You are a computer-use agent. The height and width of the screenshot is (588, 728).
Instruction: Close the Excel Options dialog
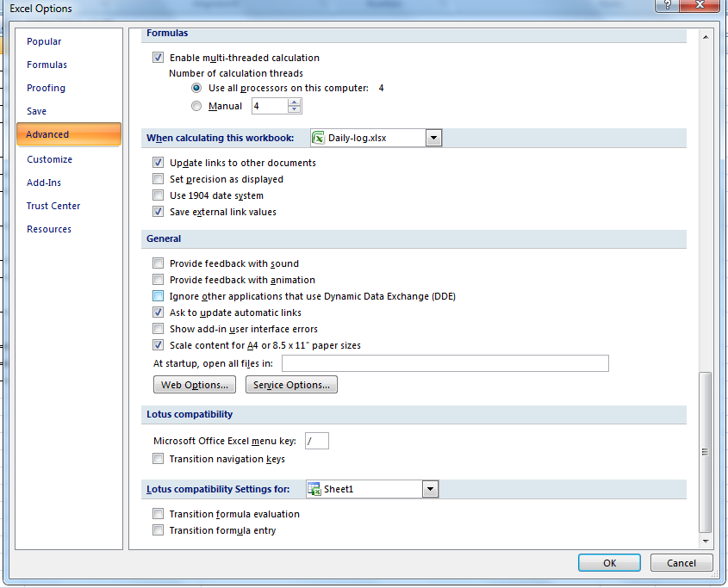click(x=700, y=4)
